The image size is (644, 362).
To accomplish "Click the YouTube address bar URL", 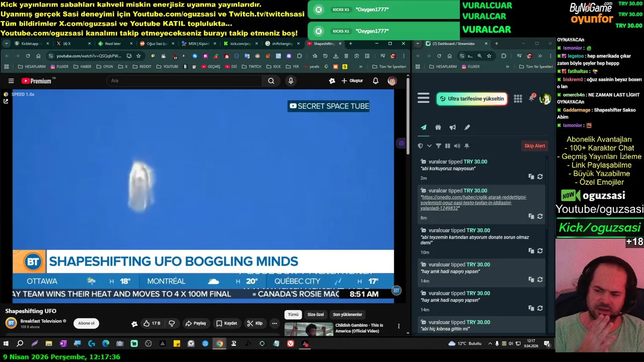I will tap(89, 56).
